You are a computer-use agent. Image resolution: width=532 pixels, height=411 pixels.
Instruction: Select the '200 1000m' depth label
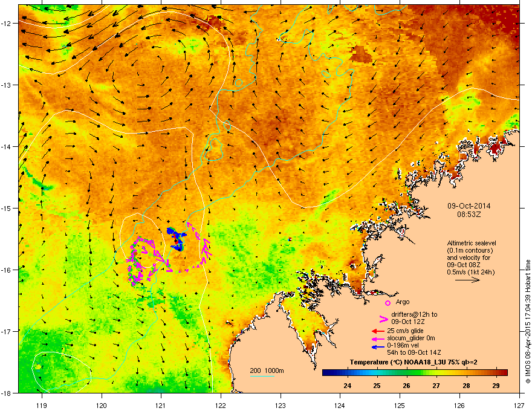click(x=267, y=371)
